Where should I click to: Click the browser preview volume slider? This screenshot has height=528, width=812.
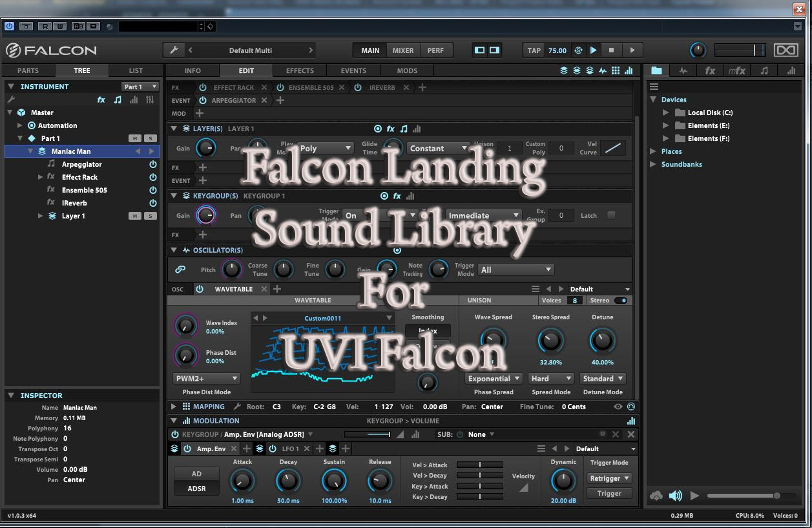(x=752, y=496)
